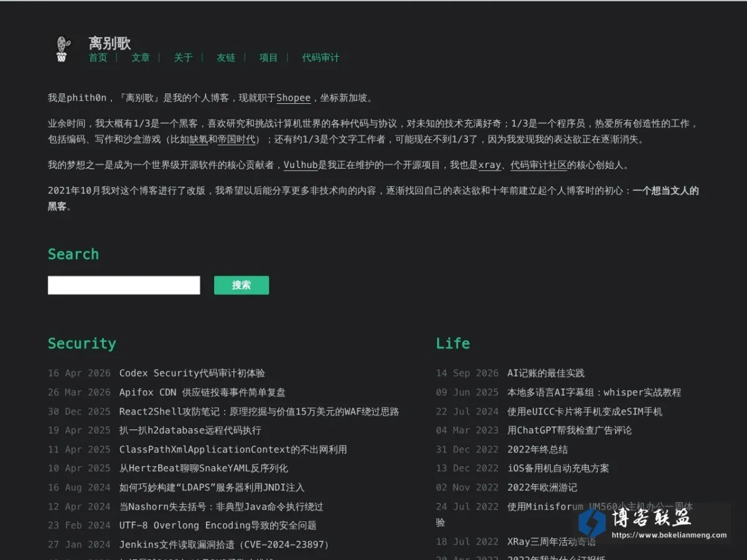Open 2022年终总结 article
This screenshot has width=747, height=560.
pyautogui.click(x=537, y=450)
